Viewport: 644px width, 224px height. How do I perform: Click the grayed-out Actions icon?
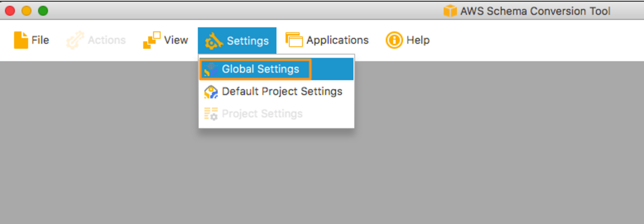pyautogui.click(x=75, y=40)
